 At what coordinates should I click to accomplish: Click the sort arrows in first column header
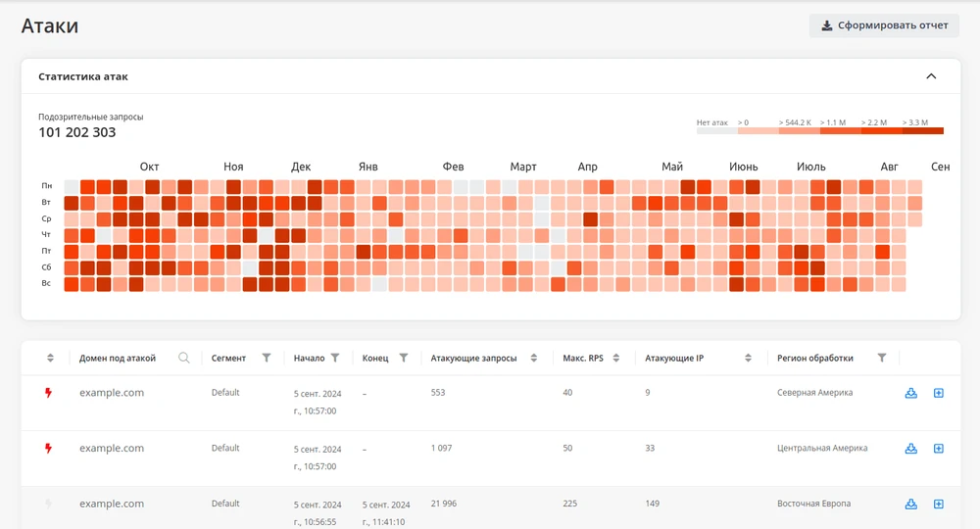50,359
